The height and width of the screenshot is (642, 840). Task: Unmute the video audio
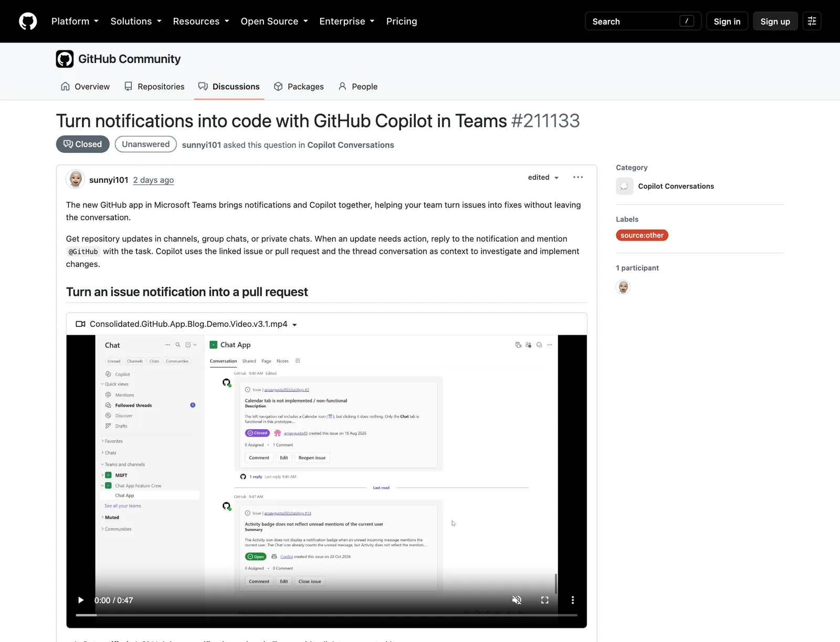point(517,600)
